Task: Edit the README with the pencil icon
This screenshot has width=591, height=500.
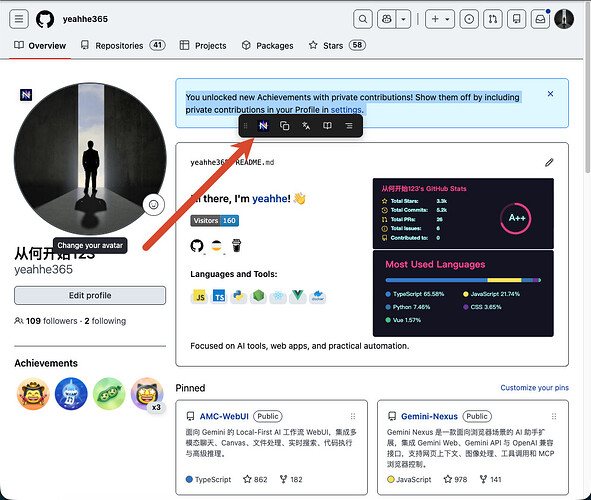Action: [549, 162]
